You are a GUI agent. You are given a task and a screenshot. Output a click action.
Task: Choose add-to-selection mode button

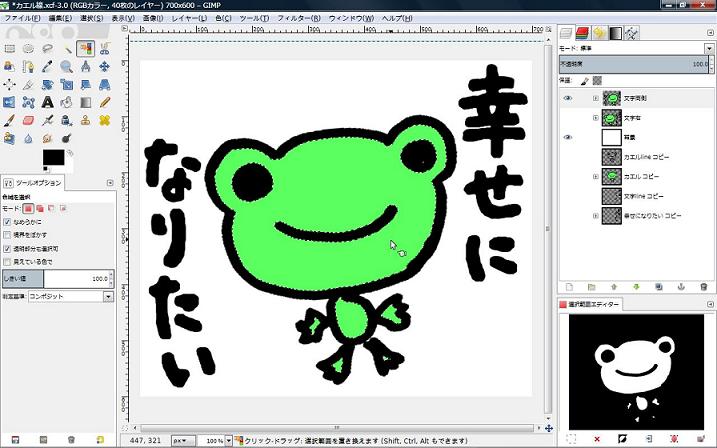(x=40, y=208)
